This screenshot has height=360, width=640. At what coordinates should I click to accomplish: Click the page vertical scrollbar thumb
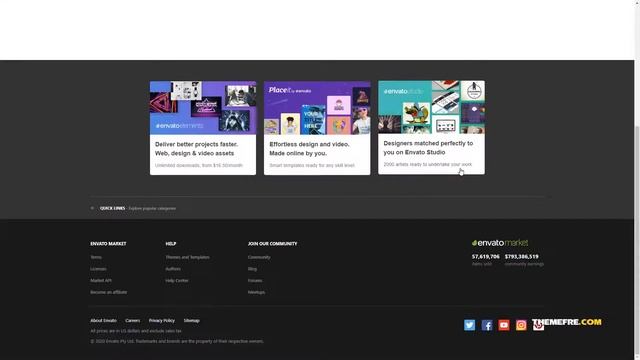coord(637,239)
